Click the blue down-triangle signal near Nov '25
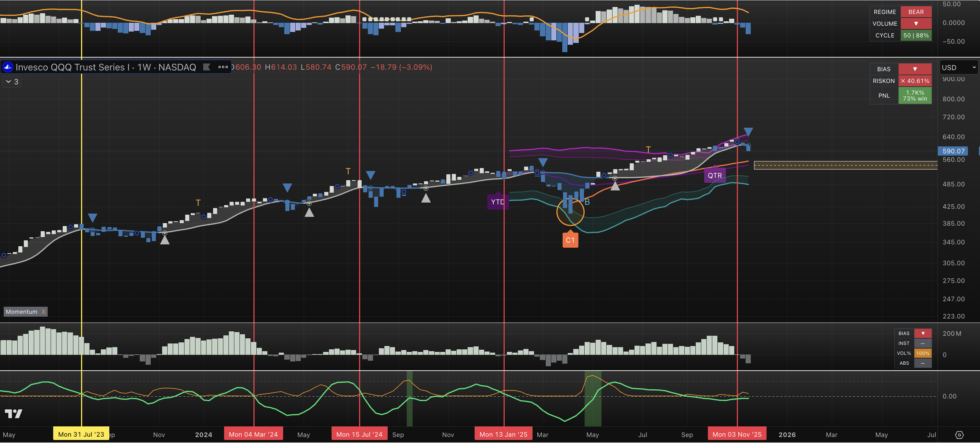The width and height of the screenshot is (980, 444). (x=748, y=132)
